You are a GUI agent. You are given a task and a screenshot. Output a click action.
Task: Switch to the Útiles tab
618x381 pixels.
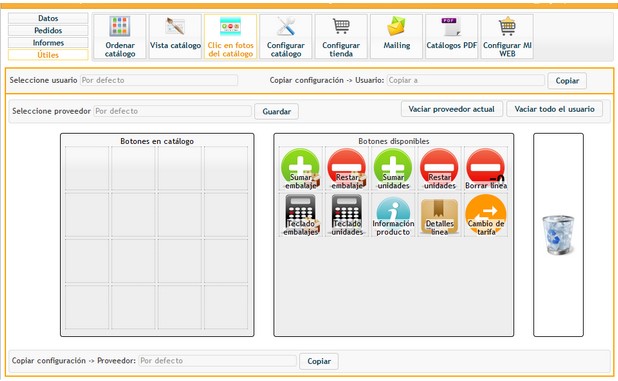pos(48,55)
